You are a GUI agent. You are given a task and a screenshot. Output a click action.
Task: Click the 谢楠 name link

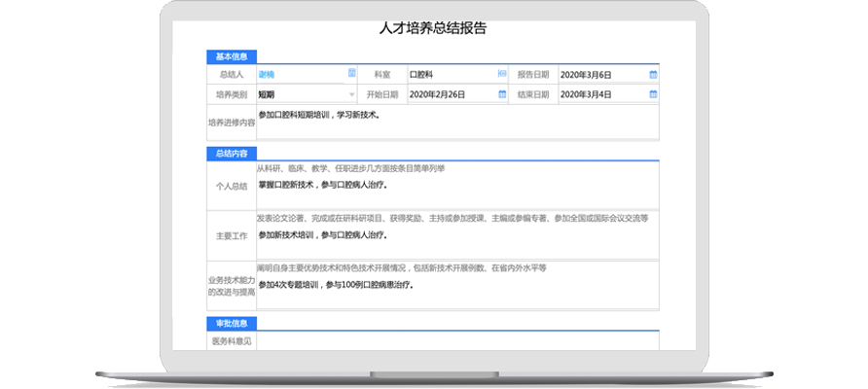(267, 74)
